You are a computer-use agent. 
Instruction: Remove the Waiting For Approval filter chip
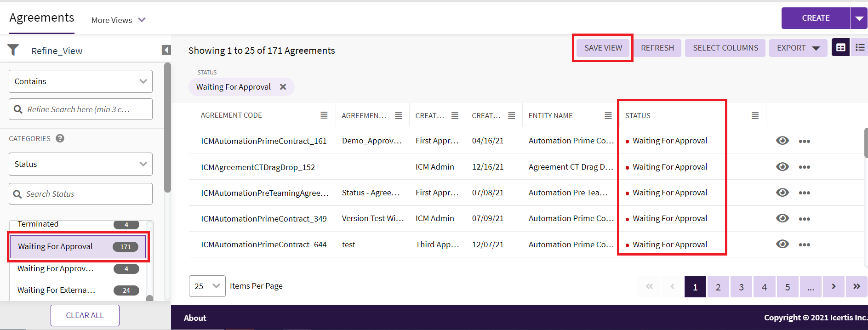(283, 87)
